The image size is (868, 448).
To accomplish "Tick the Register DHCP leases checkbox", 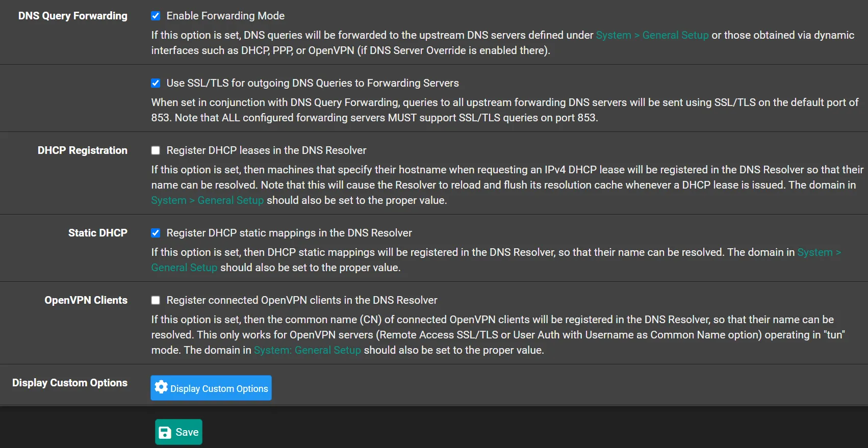I will (156, 150).
